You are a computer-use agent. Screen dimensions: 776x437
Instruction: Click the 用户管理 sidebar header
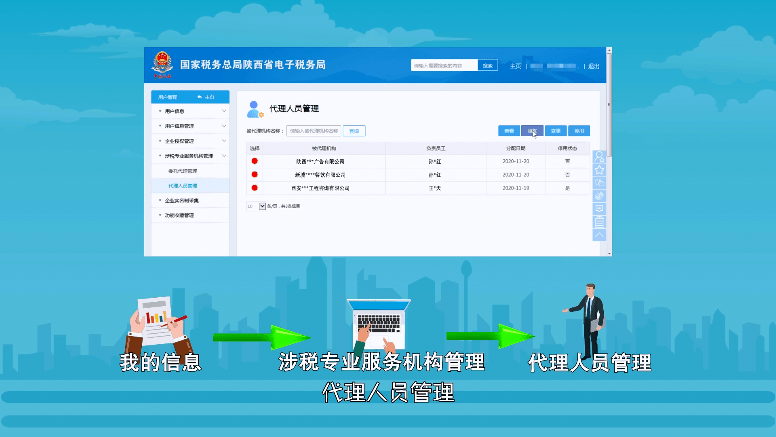pos(190,97)
